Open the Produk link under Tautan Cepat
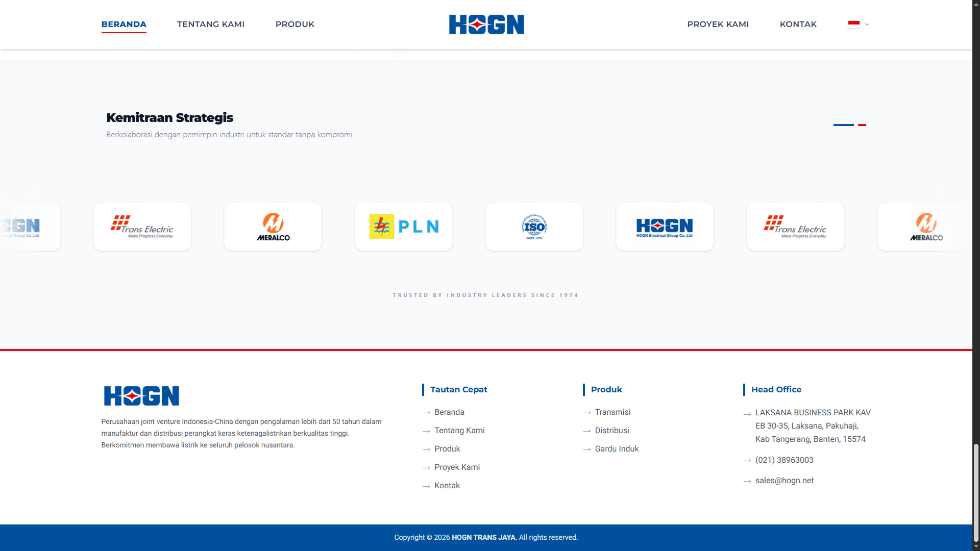Image resolution: width=980 pixels, height=551 pixels. tap(447, 449)
